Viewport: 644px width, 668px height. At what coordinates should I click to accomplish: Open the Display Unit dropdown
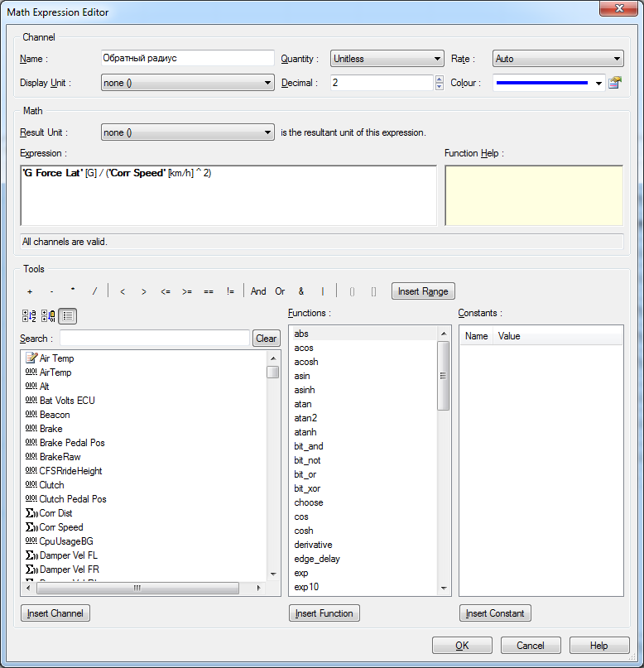pyautogui.click(x=187, y=83)
